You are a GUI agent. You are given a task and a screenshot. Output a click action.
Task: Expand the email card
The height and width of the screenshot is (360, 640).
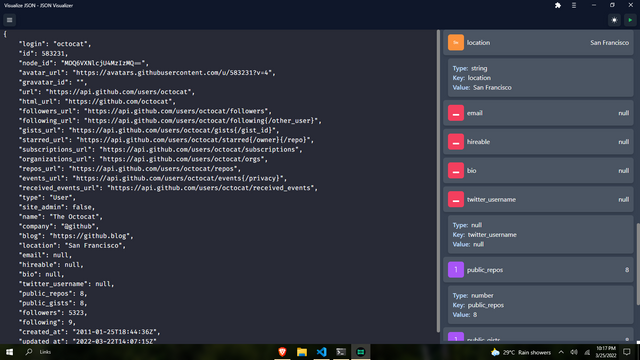coord(538,113)
